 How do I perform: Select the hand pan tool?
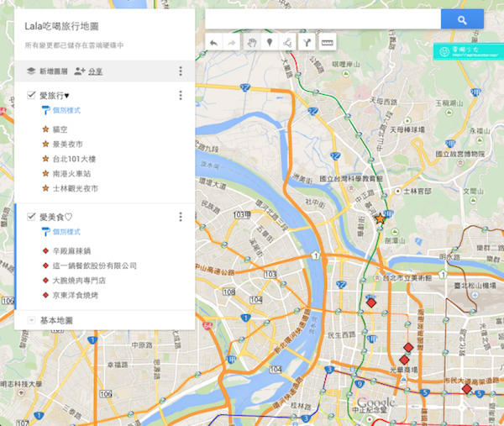click(x=251, y=41)
